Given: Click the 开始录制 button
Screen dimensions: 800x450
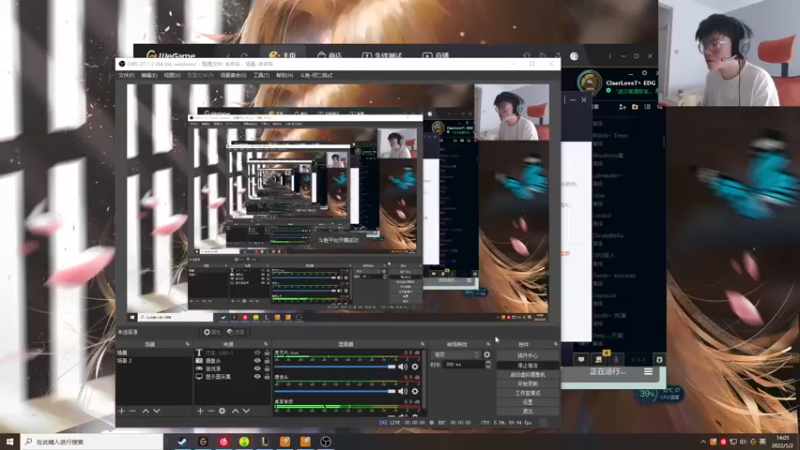Looking at the screenshot, I should 528,384.
